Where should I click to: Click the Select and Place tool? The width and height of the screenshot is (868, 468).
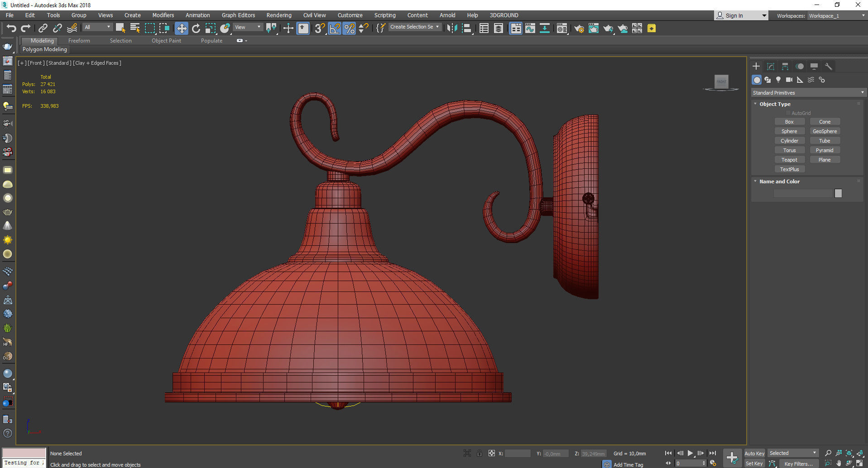click(x=225, y=29)
